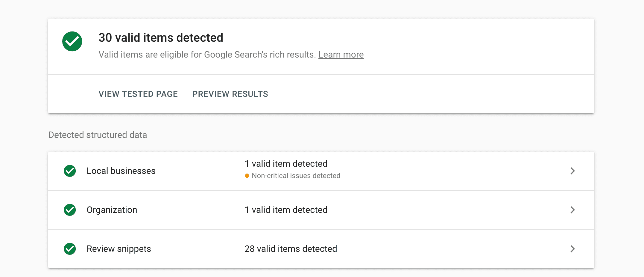Click VIEW TESTED PAGE
Screen dimensions: 644x277
pyautogui.click(x=138, y=94)
